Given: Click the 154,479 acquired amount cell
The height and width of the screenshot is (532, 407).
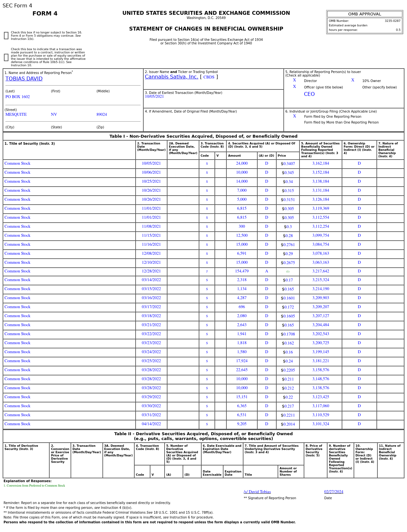Looking at the screenshot, I should [x=242, y=271].
